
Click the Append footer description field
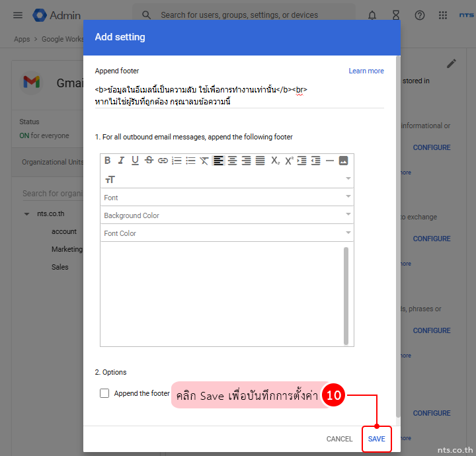[x=239, y=96]
